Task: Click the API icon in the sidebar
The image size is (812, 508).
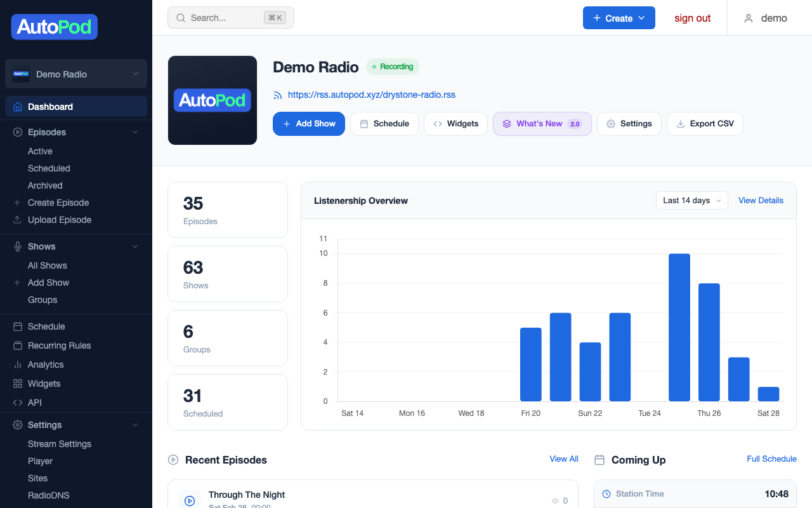Action: pos(16,403)
